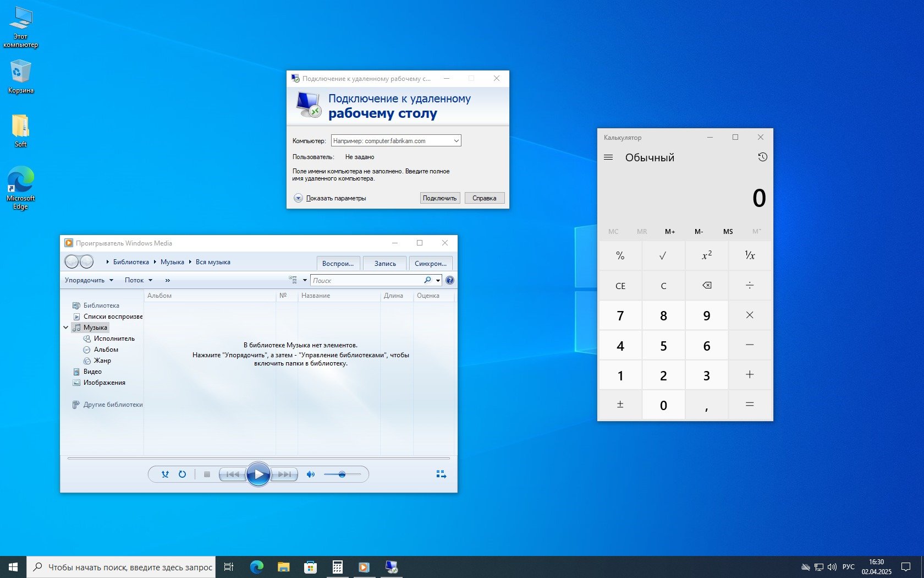Image resolution: width=924 pixels, height=578 pixels.
Task: Expand the Computer name combo box
Action: (x=456, y=141)
